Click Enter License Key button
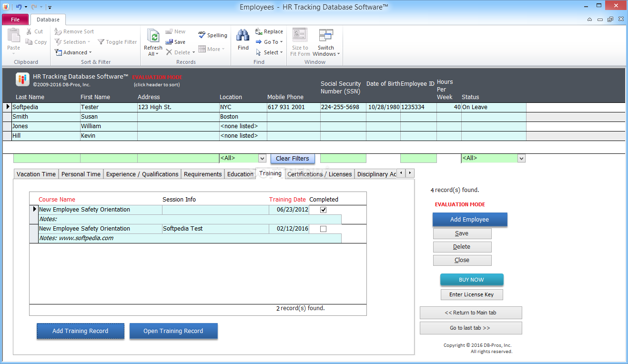Image resolution: width=628 pixels, height=364 pixels. point(472,294)
